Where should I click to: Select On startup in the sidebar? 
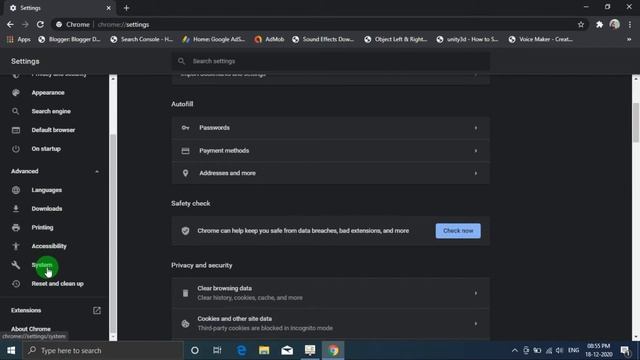click(x=46, y=149)
